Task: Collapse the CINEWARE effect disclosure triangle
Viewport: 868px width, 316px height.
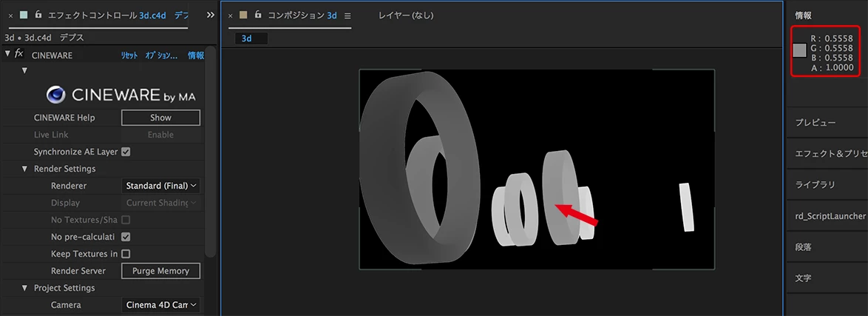Action: coord(7,54)
